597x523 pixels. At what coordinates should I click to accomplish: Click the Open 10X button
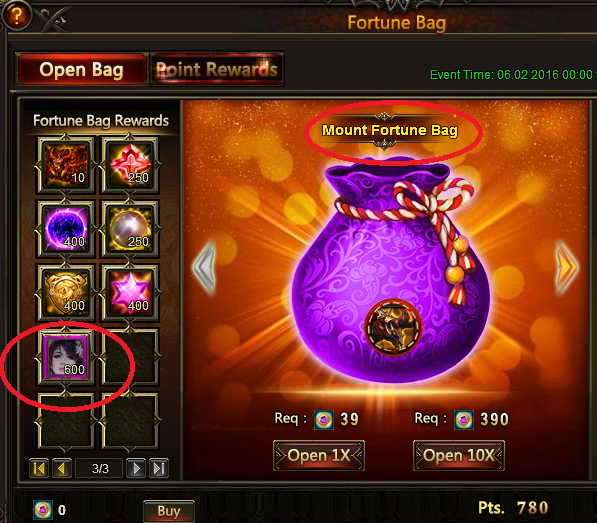click(459, 456)
